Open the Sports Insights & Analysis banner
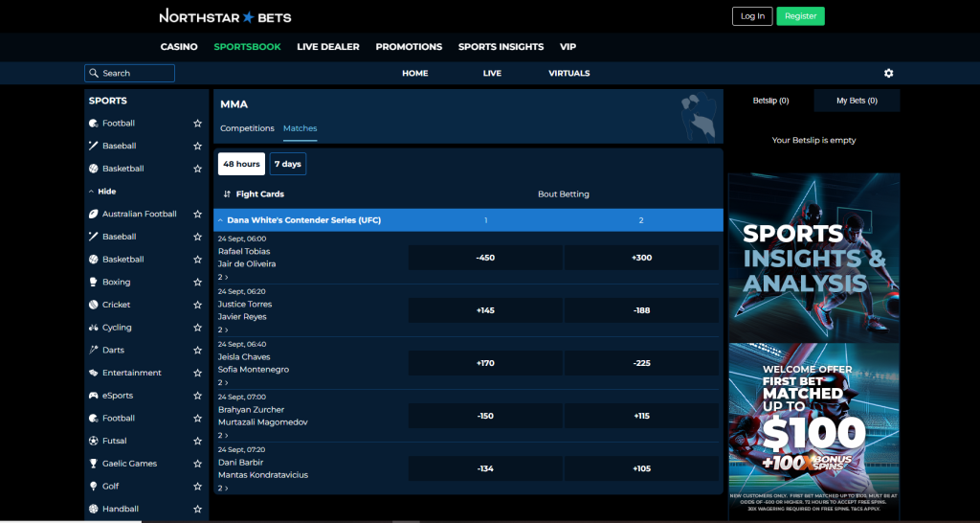This screenshot has width=980, height=523. [813, 258]
